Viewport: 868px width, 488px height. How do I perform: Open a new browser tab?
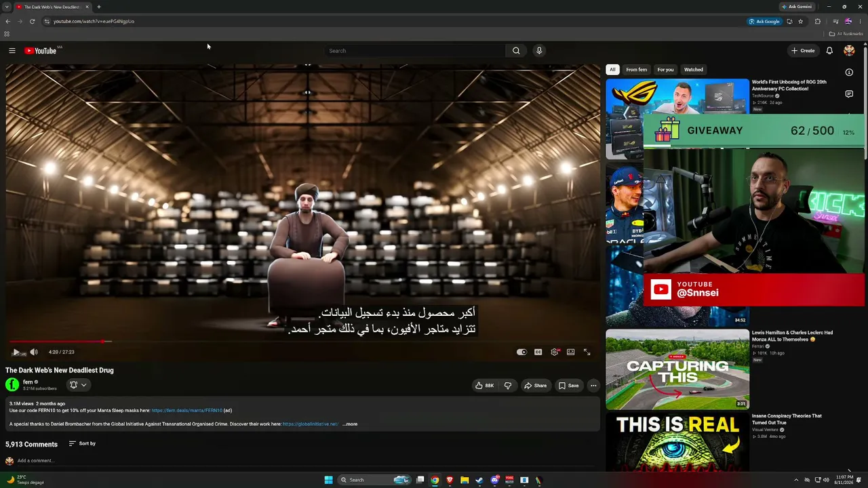[99, 7]
